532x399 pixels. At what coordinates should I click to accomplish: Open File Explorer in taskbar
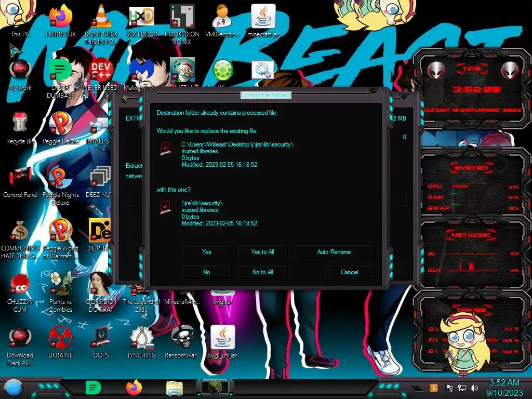coord(175,388)
